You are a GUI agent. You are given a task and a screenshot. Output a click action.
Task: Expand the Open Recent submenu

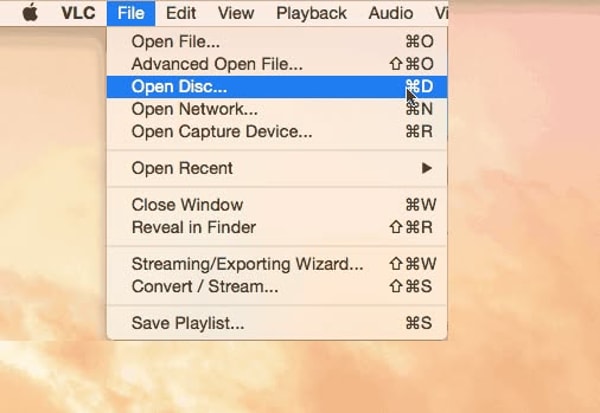[x=277, y=168]
